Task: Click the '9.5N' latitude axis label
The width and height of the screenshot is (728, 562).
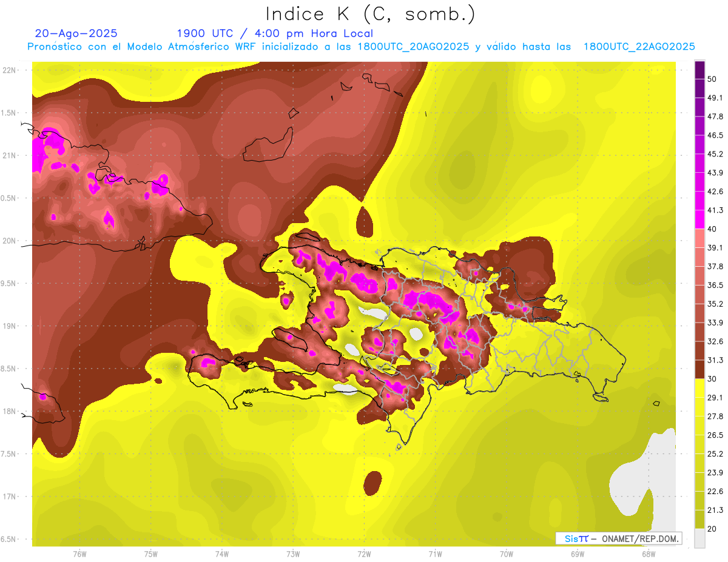Action: [9, 283]
